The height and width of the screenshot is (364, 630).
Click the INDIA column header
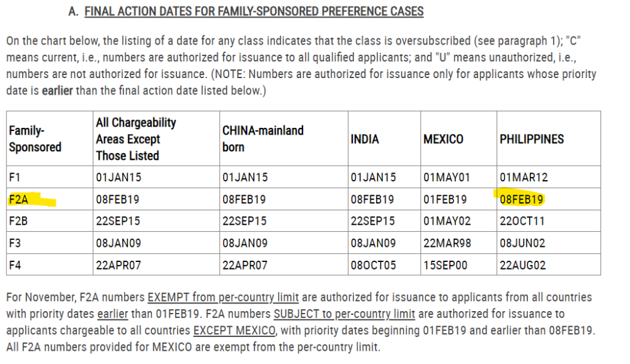pyautogui.click(x=365, y=139)
